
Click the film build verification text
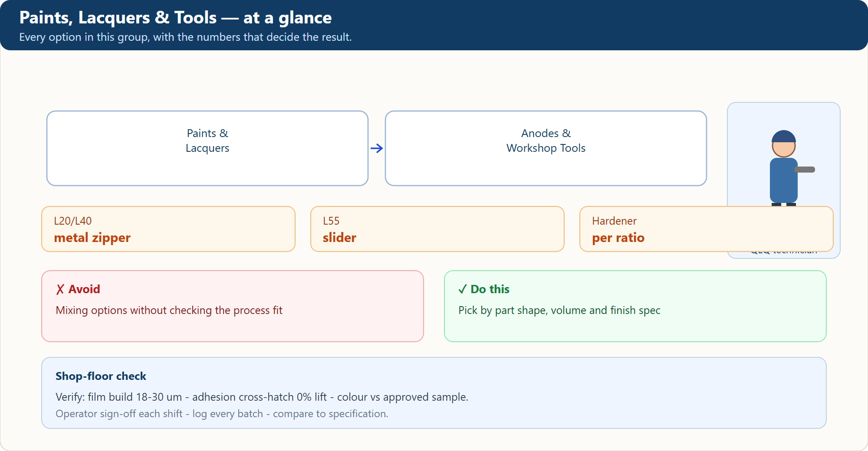click(x=262, y=397)
